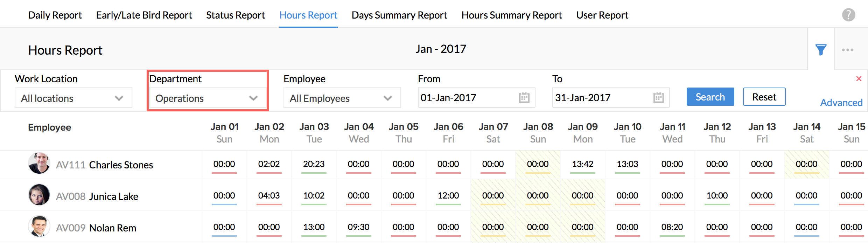Click the From date field 01-Jan-2017
The height and width of the screenshot is (243, 868).
476,97
